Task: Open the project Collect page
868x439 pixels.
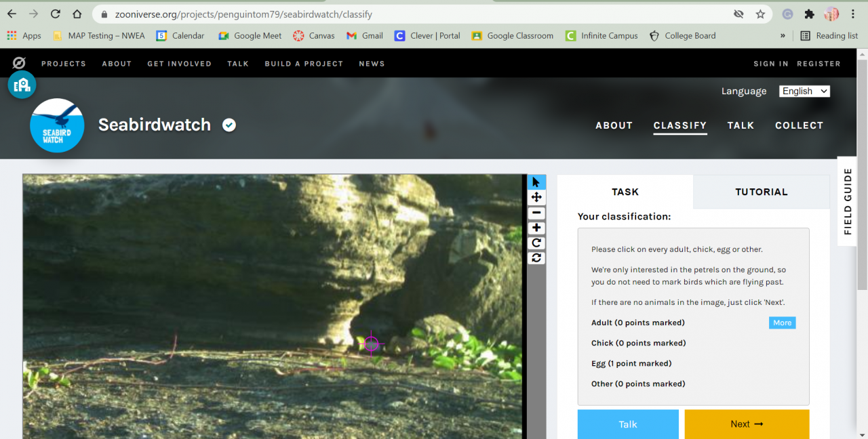Action: [x=800, y=125]
